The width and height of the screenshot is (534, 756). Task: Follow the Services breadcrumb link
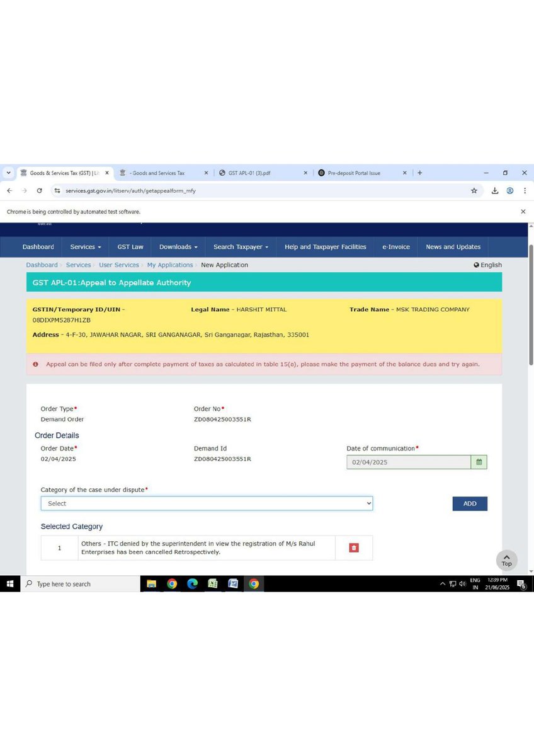pos(79,265)
